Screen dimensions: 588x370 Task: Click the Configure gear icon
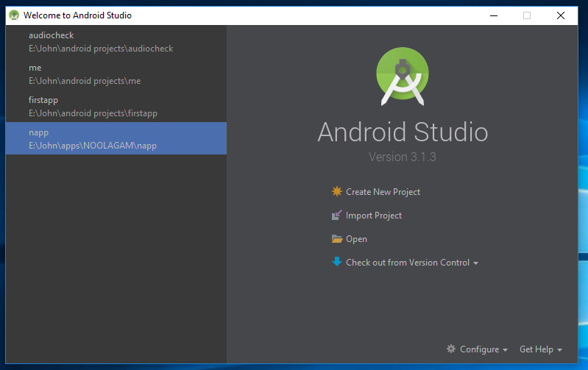tap(450, 349)
